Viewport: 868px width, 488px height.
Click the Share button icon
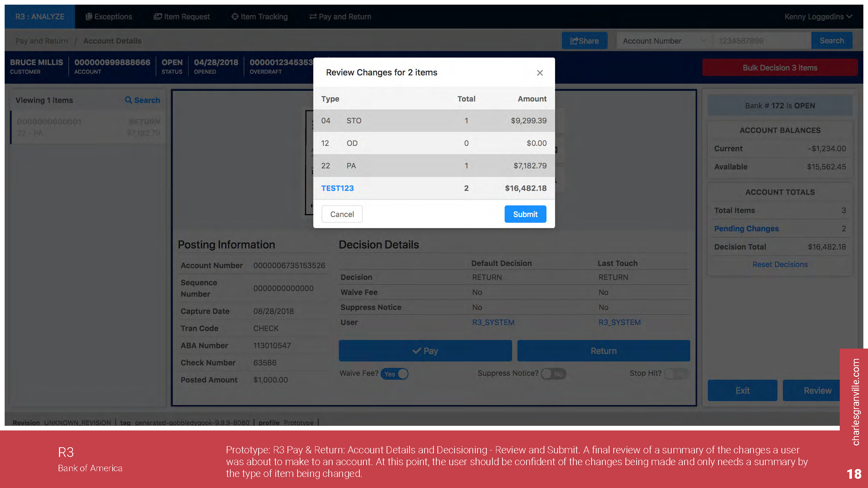pos(574,41)
